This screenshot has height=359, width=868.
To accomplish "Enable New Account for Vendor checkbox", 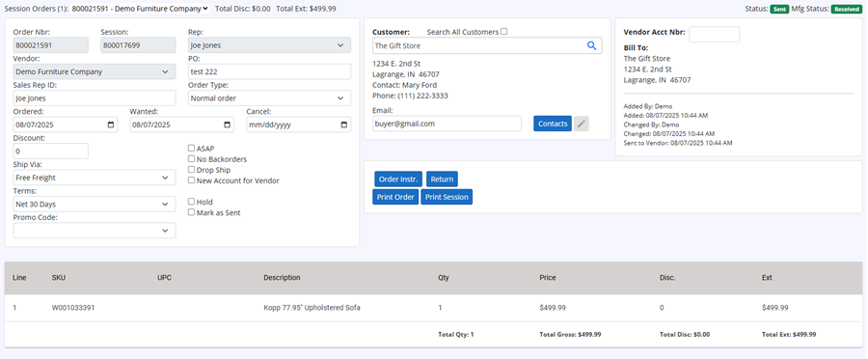I will [x=192, y=180].
